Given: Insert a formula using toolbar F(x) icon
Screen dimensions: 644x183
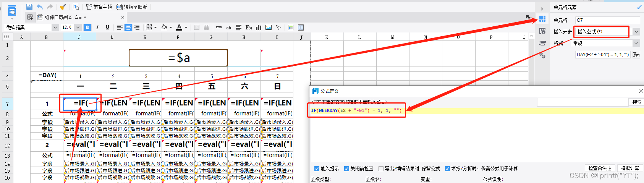Looking at the screenshot, I should coord(249,28).
